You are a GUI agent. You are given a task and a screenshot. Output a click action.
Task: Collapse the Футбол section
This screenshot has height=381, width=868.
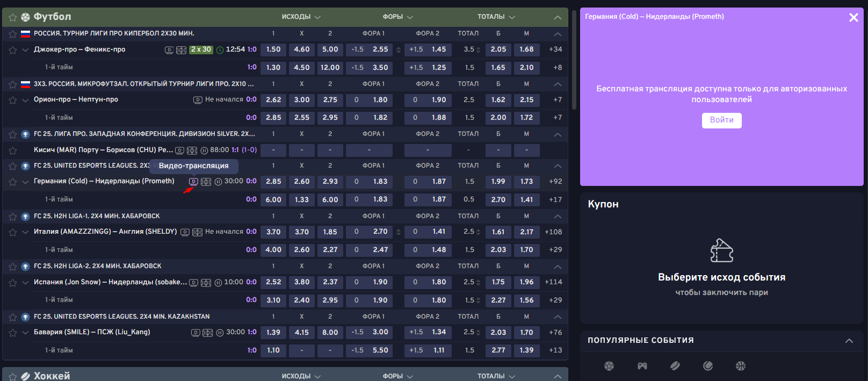(558, 17)
